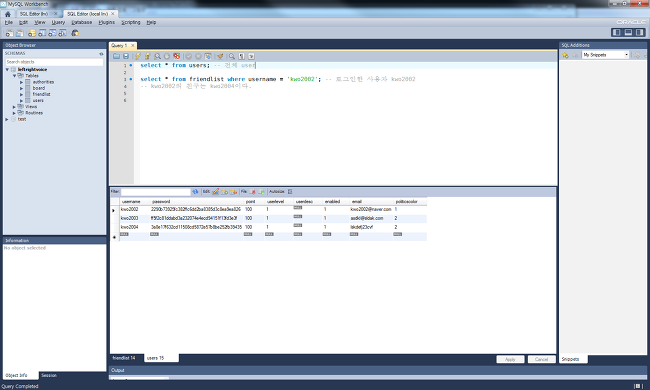Open the Edit menu
The image size is (650, 390).
(x=23, y=22)
